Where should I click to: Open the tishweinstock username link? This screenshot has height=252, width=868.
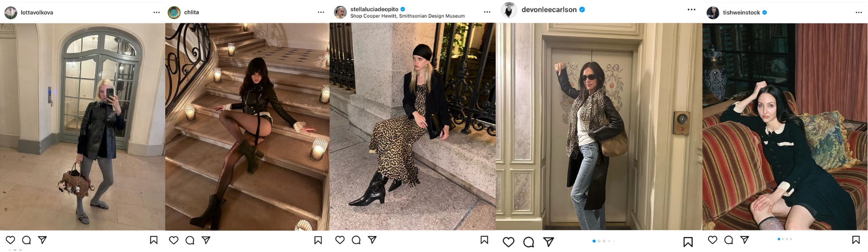coord(741,12)
